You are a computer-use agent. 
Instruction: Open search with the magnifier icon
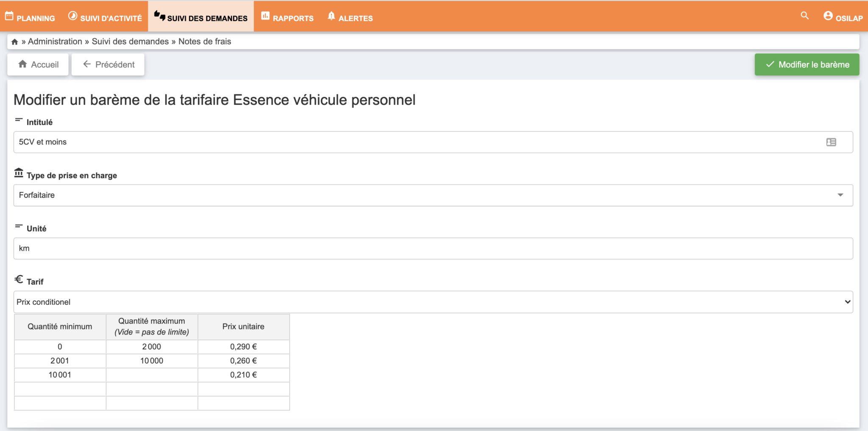tap(804, 16)
